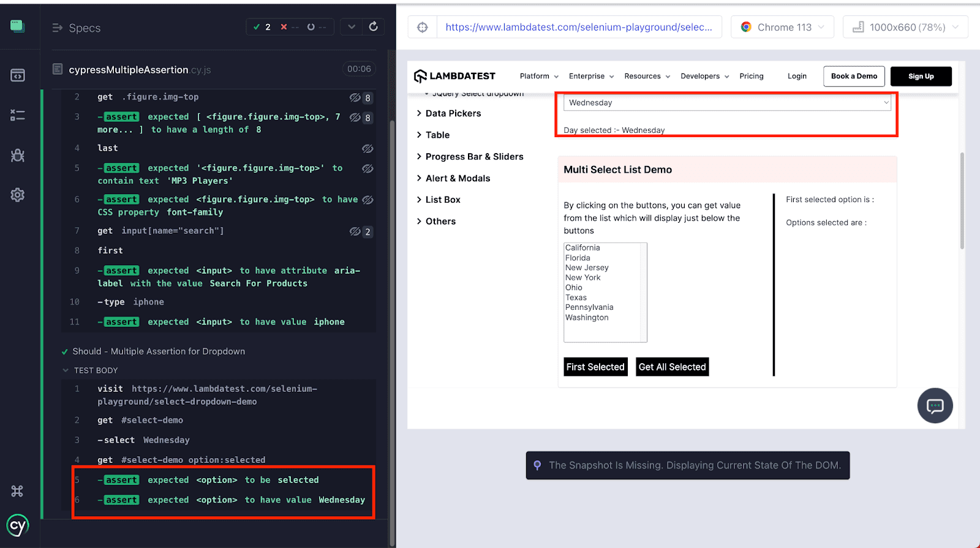The height and width of the screenshot is (548, 980).
Task: Open the 1000x660 viewport size dropdown
Action: click(905, 27)
